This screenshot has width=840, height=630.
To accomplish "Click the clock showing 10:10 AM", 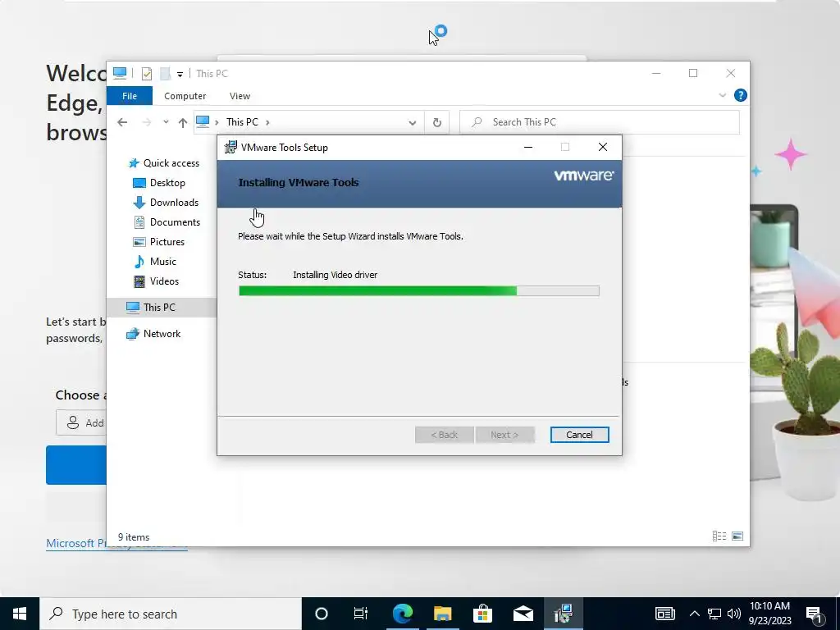I will click(769, 606).
